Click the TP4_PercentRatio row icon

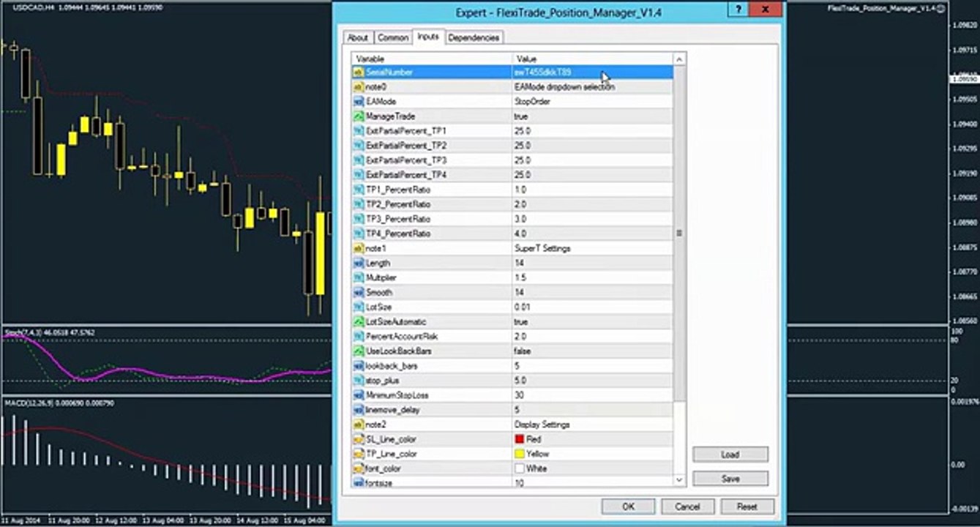pyautogui.click(x=359, y=233)
